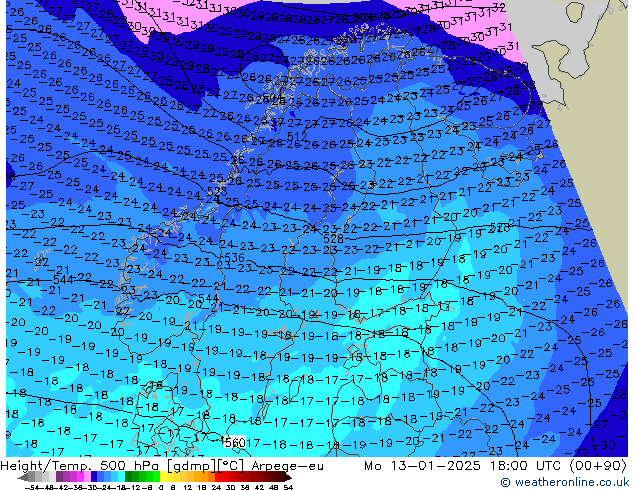Screen dimensions: 634x490
Task: Select the 18:00 UTC (00+90) forecast time
Action: [x=558, y=466]
